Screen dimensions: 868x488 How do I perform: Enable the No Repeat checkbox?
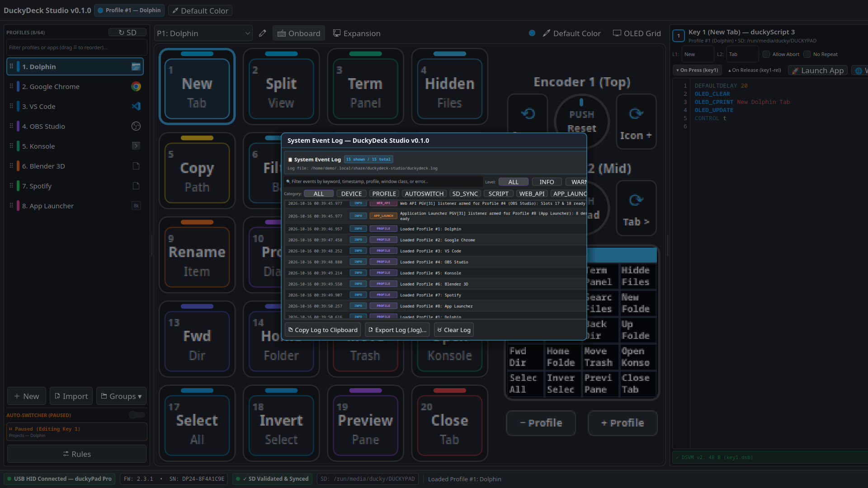point(807,54)
